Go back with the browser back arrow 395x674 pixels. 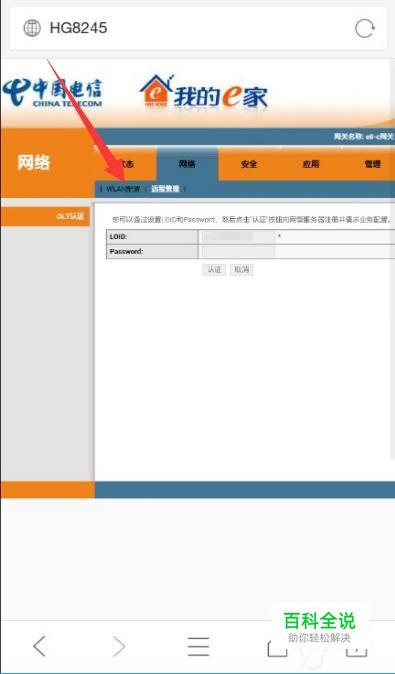[40, 646]
